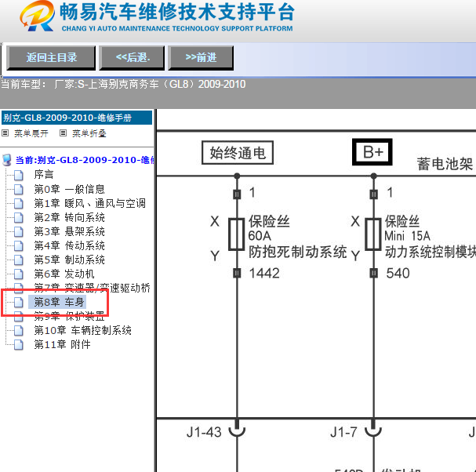
Task: Go back with <<后退 button
Action: [x=132, y=58]
